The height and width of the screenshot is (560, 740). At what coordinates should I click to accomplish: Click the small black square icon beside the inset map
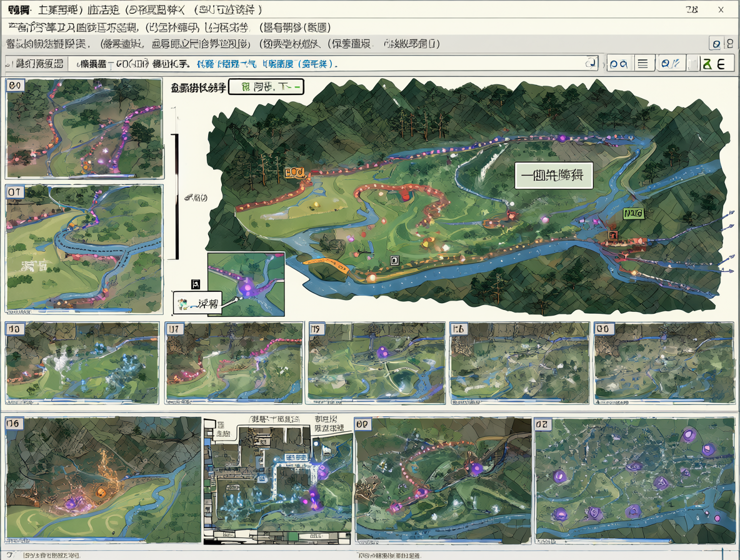[196, 284]
